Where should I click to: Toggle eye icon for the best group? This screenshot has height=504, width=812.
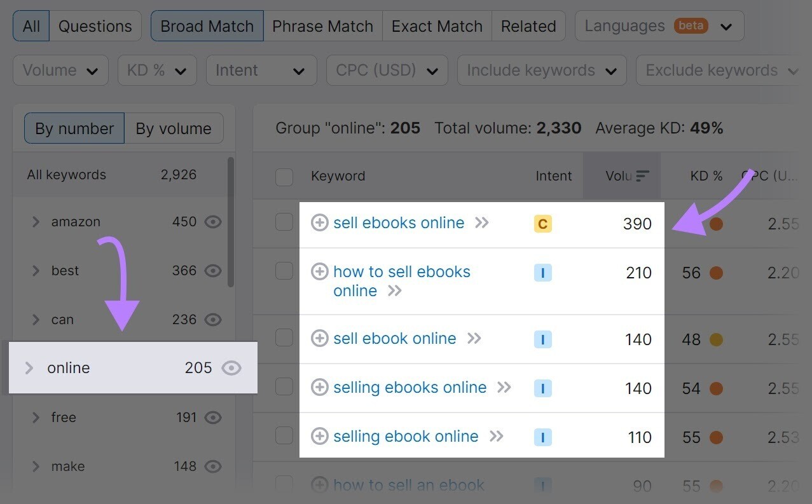[x=213, y=271]
